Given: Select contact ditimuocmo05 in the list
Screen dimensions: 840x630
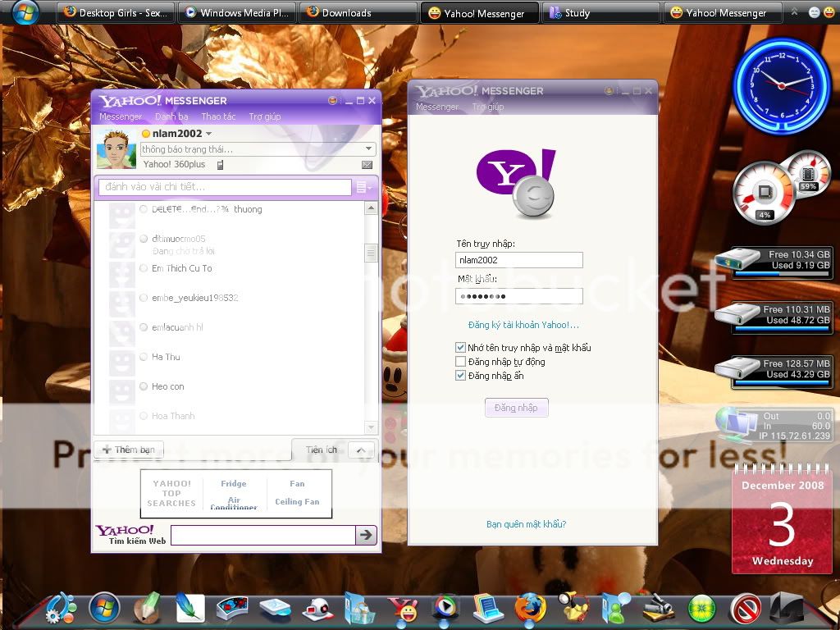Looking at the screenshot, I should click(x=178, y=239).
